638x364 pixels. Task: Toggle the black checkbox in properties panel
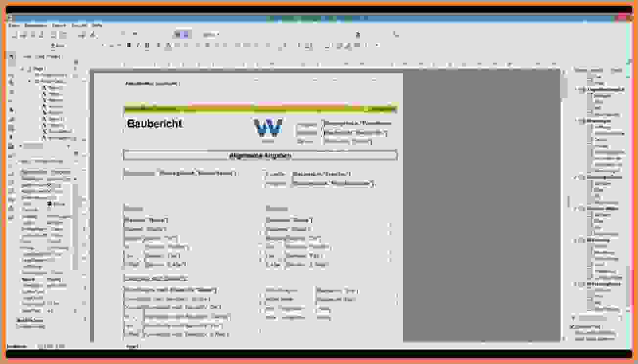pos(49,204)
